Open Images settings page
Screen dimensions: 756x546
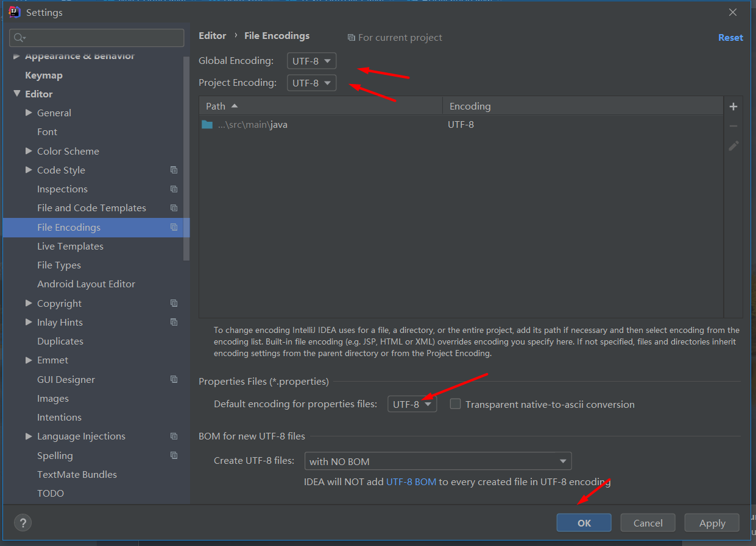(53, 399)
